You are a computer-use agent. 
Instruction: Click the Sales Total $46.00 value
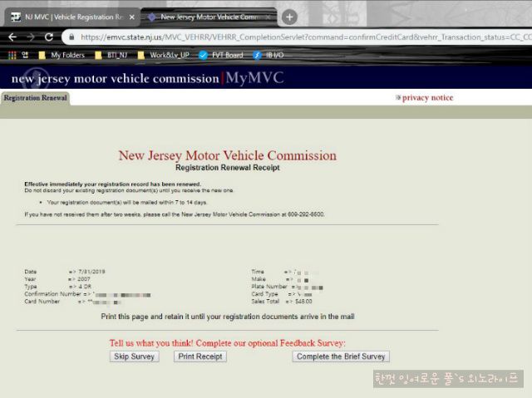tap(303, 301)
